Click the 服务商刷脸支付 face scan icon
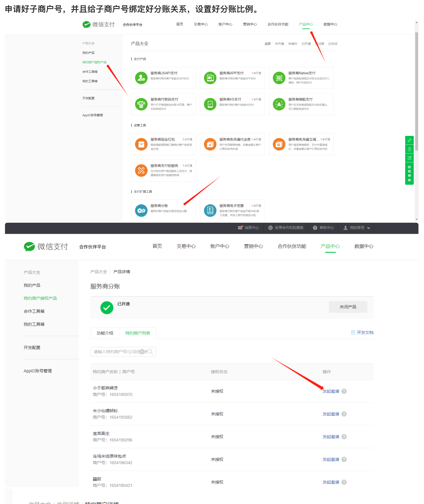The width and height of the screenshot is (424, 504). 279,104
